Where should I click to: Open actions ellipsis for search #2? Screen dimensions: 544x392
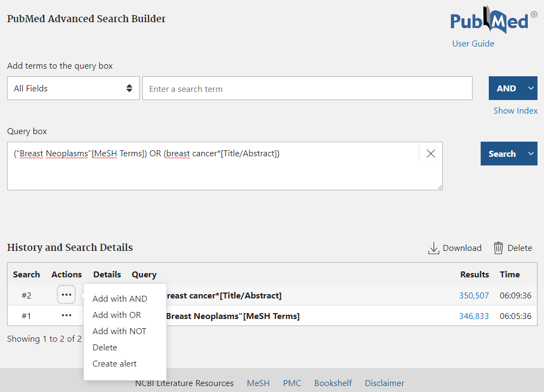(66, 295)
